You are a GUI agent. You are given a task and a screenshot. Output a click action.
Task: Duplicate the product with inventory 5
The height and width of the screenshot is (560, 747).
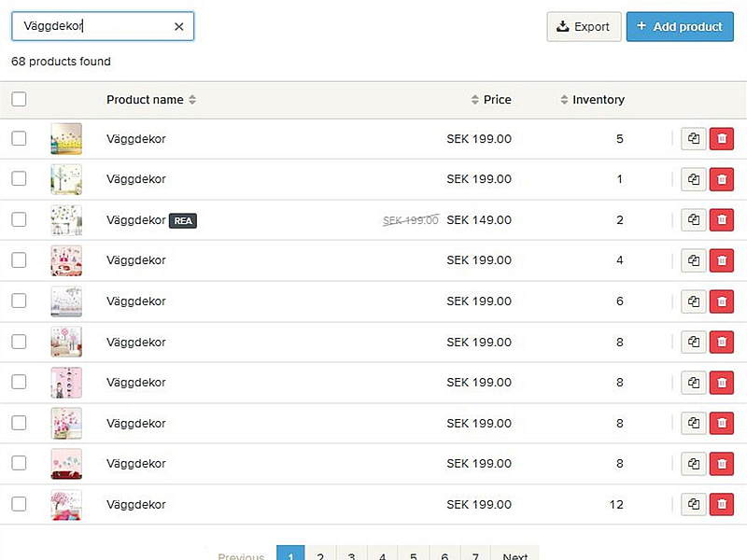[x=694, y=139]
